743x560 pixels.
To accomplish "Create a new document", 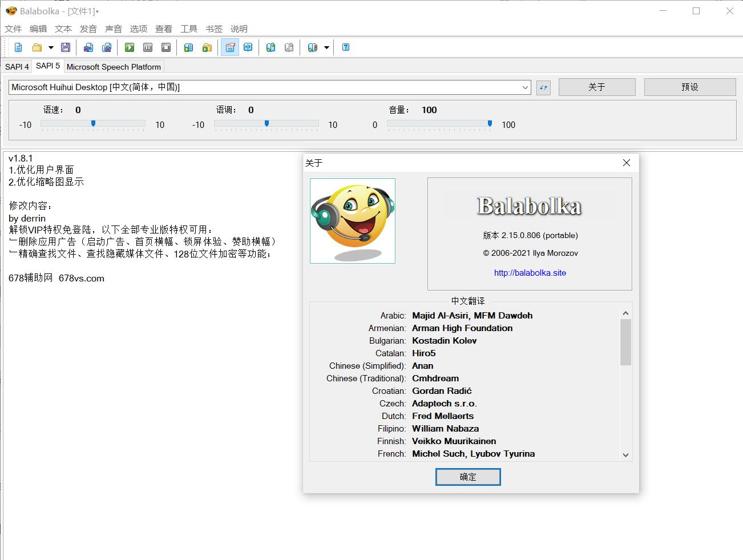I will tap(18, 47).
